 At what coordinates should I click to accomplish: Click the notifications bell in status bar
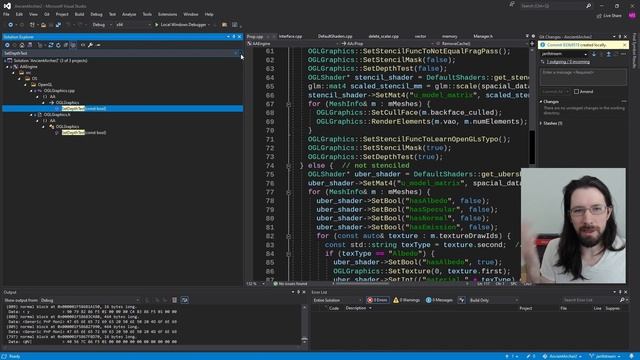click(631, 356)
